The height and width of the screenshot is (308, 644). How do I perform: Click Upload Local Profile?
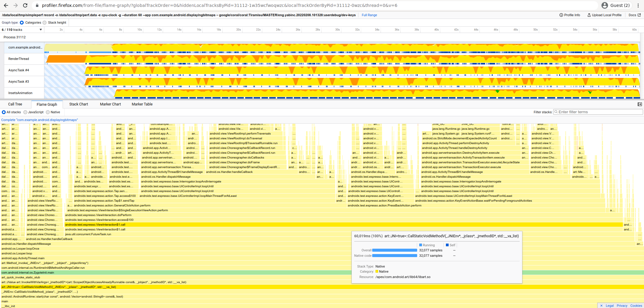[x=604, y=15]
